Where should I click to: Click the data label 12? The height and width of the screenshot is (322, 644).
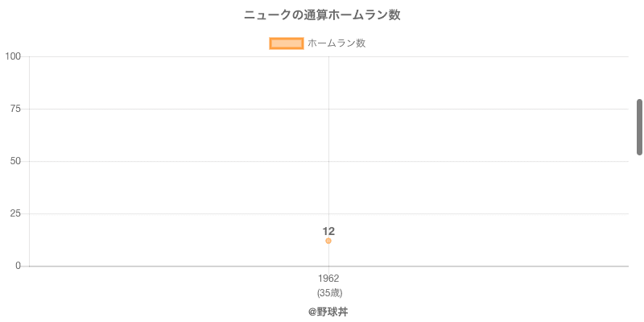pos(328,231)
